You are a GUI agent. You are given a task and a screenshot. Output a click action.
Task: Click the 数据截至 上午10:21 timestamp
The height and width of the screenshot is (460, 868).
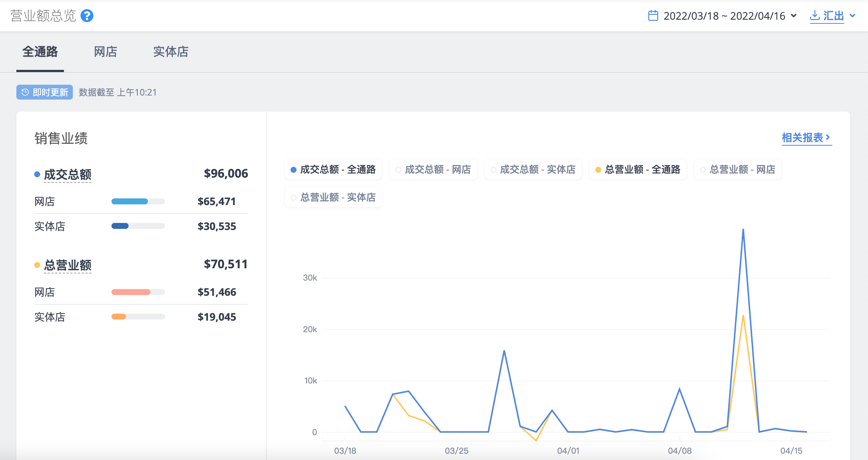[x=118, y=92]
